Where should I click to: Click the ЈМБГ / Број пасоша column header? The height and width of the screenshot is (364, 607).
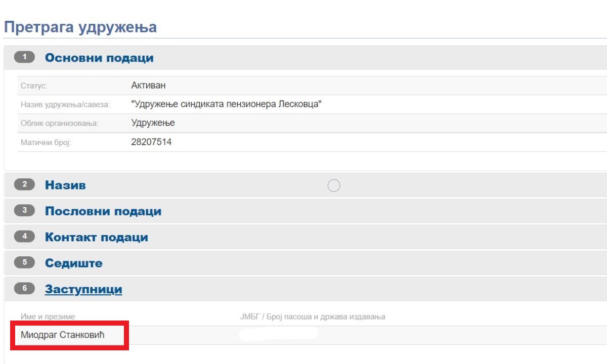coord(312,317)
